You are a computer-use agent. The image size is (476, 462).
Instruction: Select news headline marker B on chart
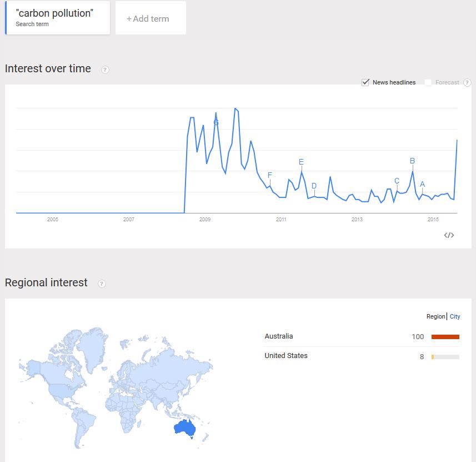click(x=412, y=161)
